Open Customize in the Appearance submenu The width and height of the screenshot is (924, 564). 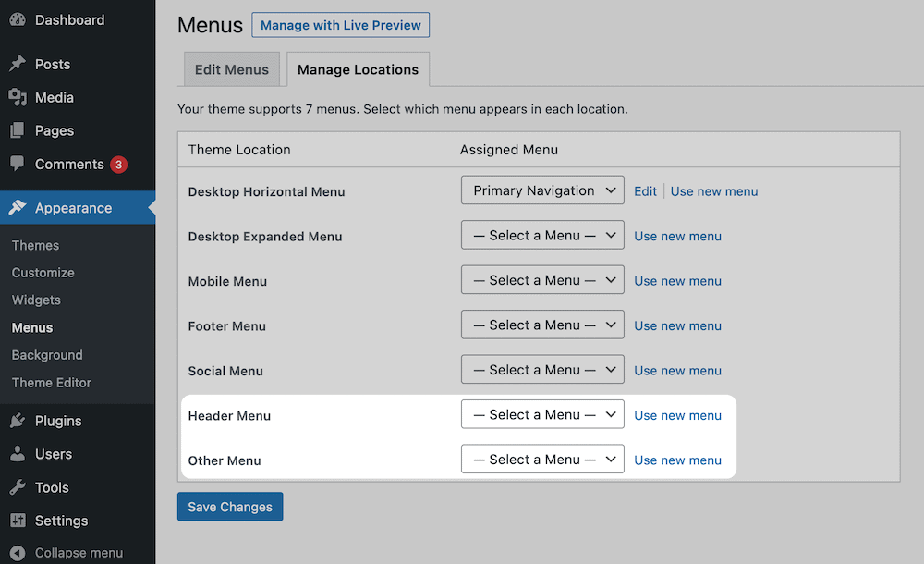(43, 273)
